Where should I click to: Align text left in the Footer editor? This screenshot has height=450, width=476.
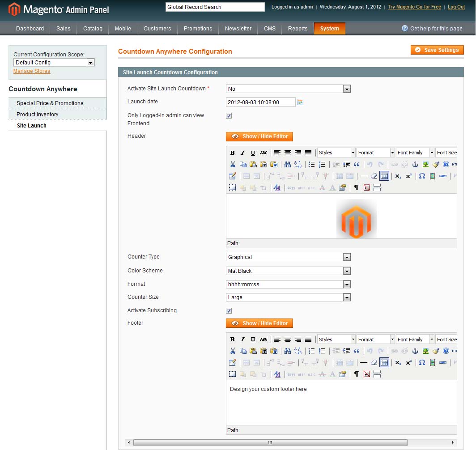[277, 339]
